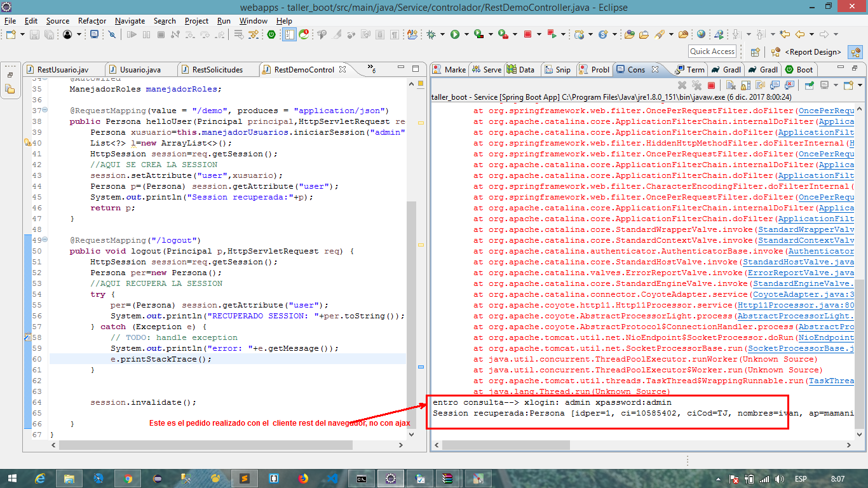The image size is (868, 488).
Task: Collapse the helloUser method at line 37
Action: tap(44, 111)
